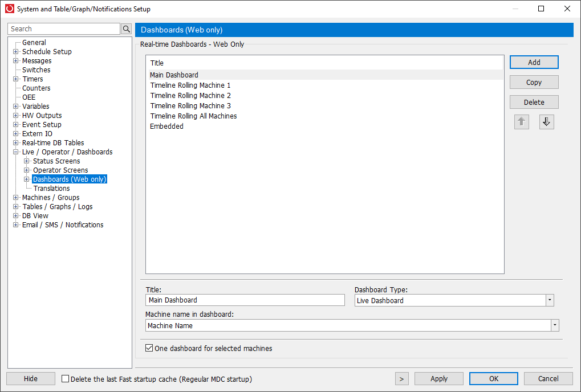Maximize the setup window
Viewport: 581px width, 392px height.
(x=541, y=9)
